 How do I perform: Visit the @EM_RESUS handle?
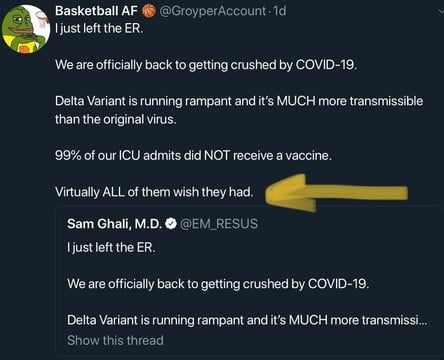pyautogui.click(x=219, y=224)
